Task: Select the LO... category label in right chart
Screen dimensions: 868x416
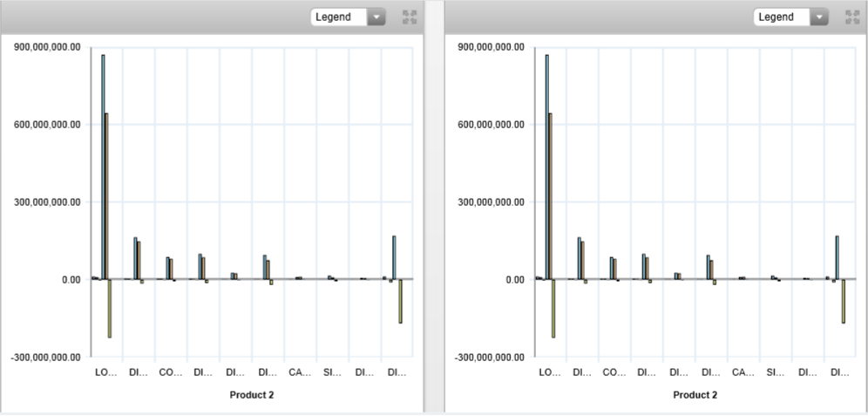Action: pos(550,373)
